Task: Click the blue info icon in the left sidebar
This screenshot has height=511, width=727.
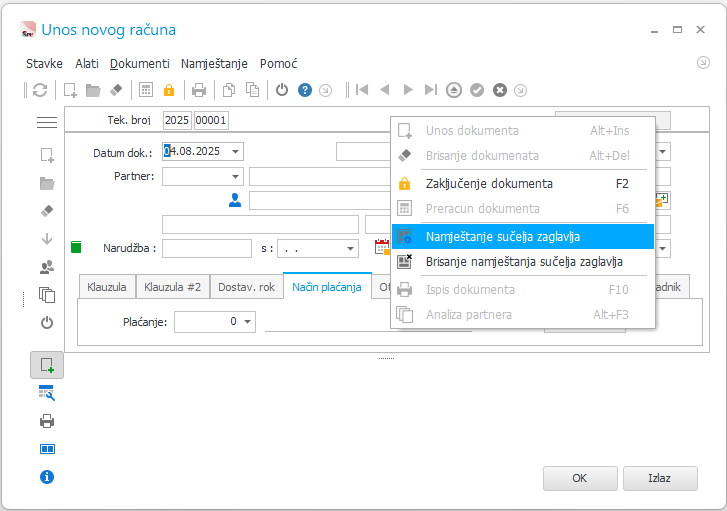Action: click(47, 477)
